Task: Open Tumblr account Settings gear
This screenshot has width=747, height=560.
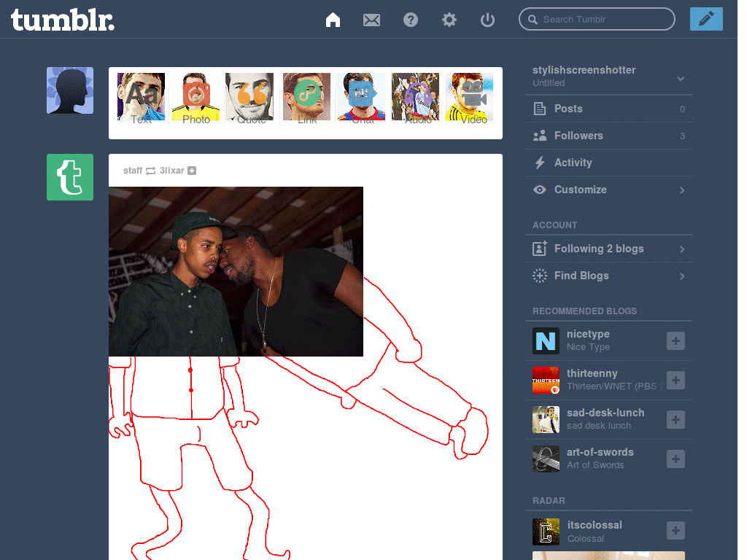Action: point(449,20)
